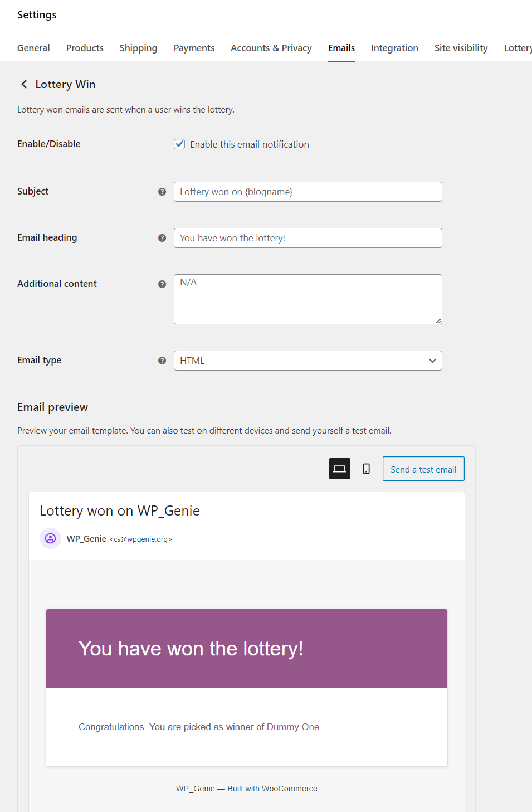Click the help icon next to Additional content

tap(162, 284)
